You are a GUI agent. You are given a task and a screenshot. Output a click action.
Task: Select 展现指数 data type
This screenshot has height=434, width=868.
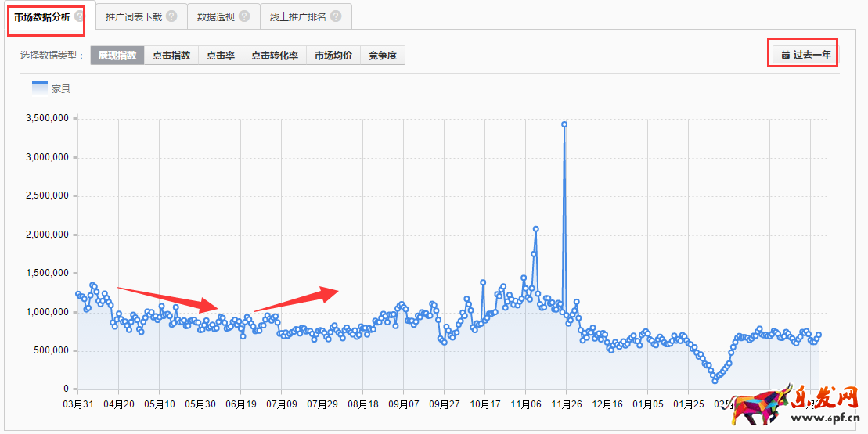tap(117, 56)
